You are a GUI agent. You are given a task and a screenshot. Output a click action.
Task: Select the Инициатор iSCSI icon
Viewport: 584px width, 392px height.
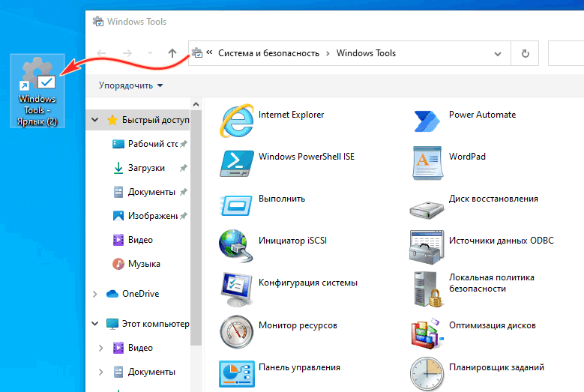235,246
